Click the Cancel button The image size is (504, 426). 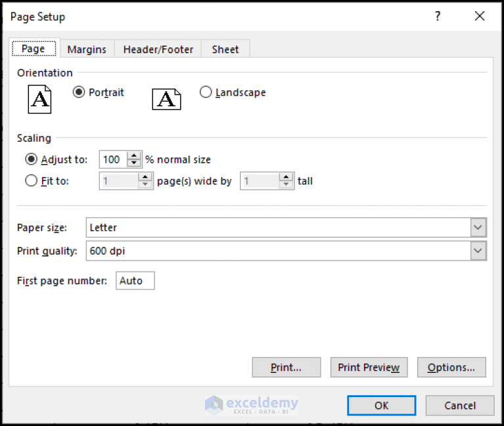(x=460, y=406)
